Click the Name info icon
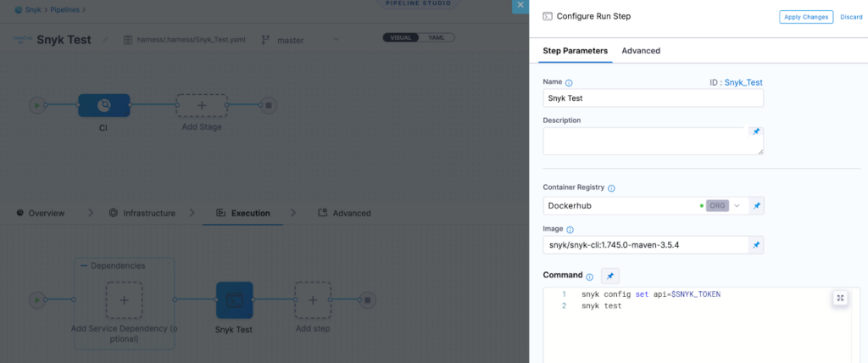The height and width of the screenshot is (363, 868). pyautogui.click(x=569, y=82)
